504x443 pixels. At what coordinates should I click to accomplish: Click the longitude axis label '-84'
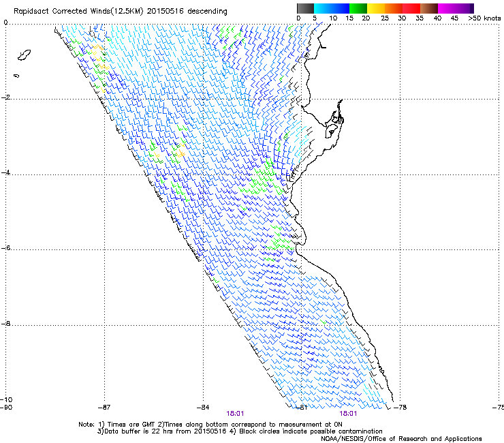pos(203,408)
